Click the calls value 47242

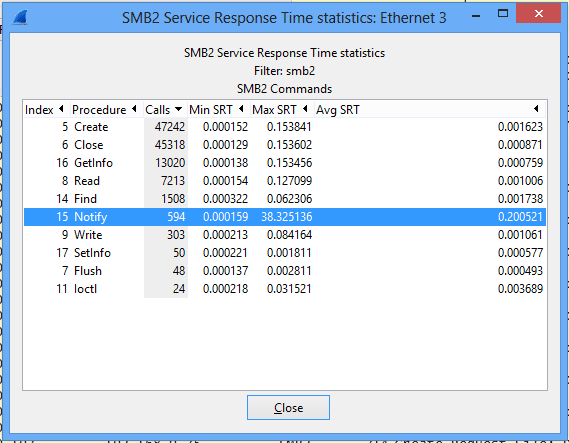coord(170,127)
